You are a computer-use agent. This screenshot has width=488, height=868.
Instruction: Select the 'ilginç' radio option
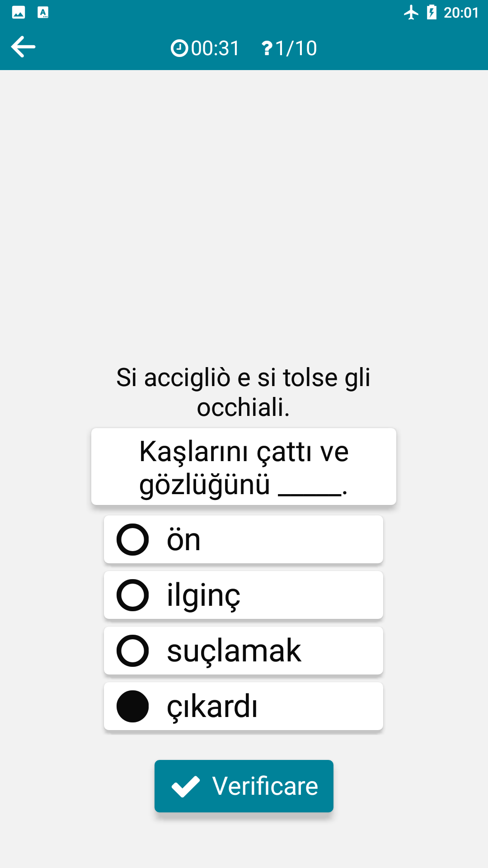click(x=133, y=595)
